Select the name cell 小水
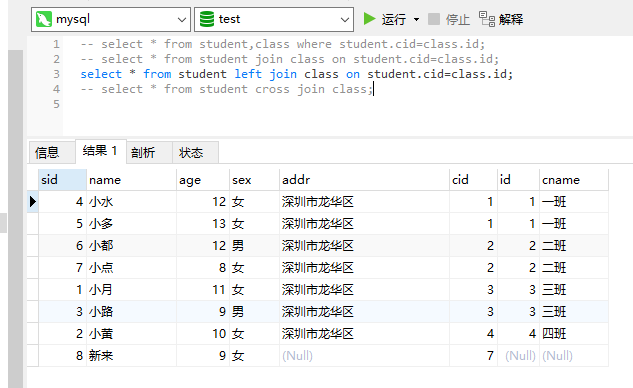This screenshot has width=633, height=388. coord(131,201)
